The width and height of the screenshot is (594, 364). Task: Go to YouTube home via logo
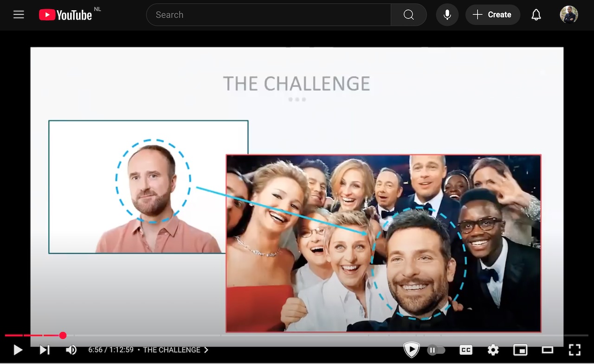pyautogui.click(x=65, y=15)
